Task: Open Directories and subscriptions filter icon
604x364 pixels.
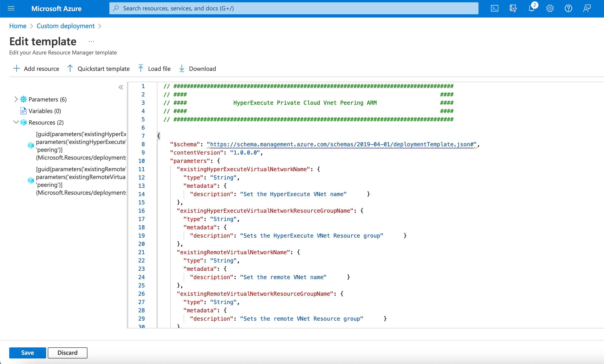Action: coord(513,8)
